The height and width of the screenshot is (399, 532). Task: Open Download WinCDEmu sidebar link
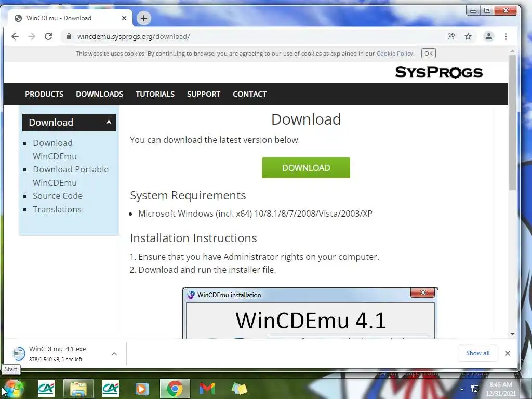pyautogui.click(x=54, y=150)
